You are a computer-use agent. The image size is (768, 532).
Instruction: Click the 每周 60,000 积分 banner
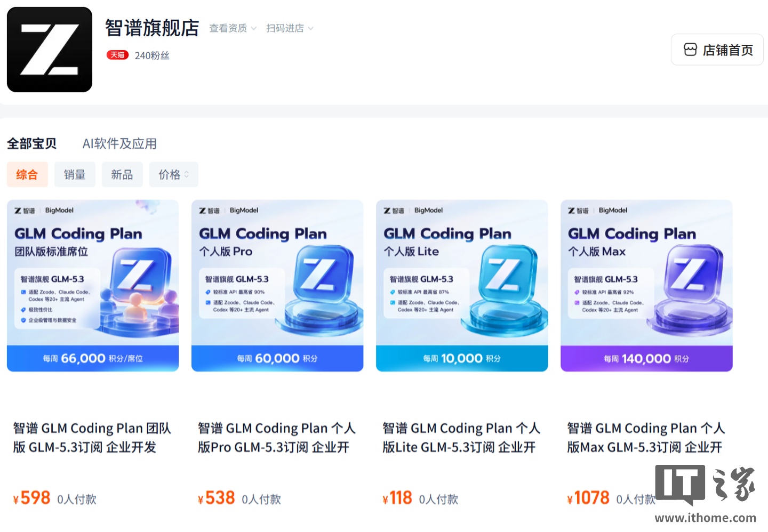(x=277, y=358)
